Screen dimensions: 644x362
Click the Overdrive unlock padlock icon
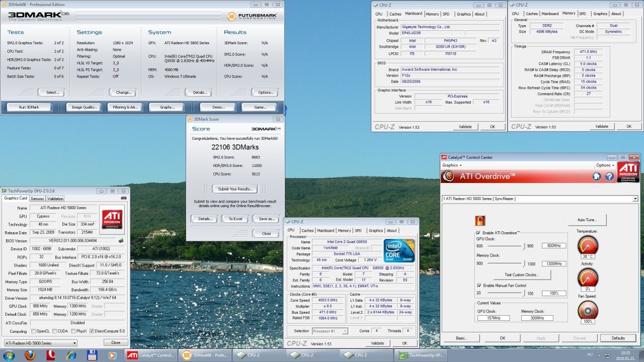(479, 220)
